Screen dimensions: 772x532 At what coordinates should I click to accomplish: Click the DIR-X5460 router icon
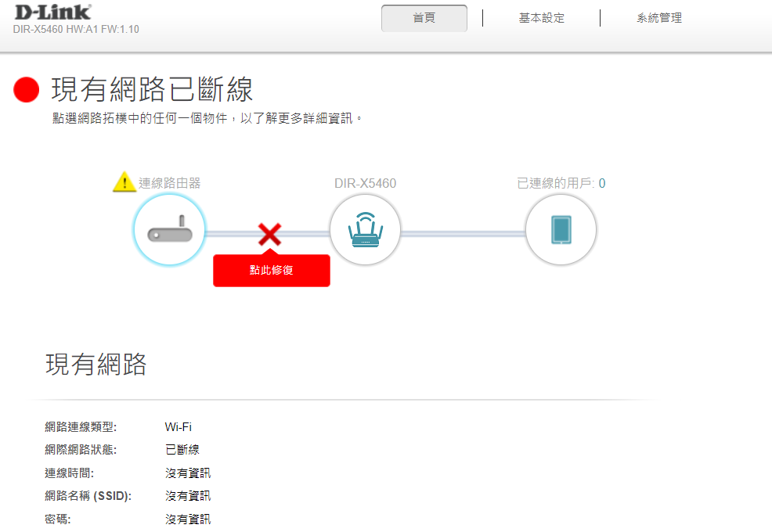pos(365,232)
